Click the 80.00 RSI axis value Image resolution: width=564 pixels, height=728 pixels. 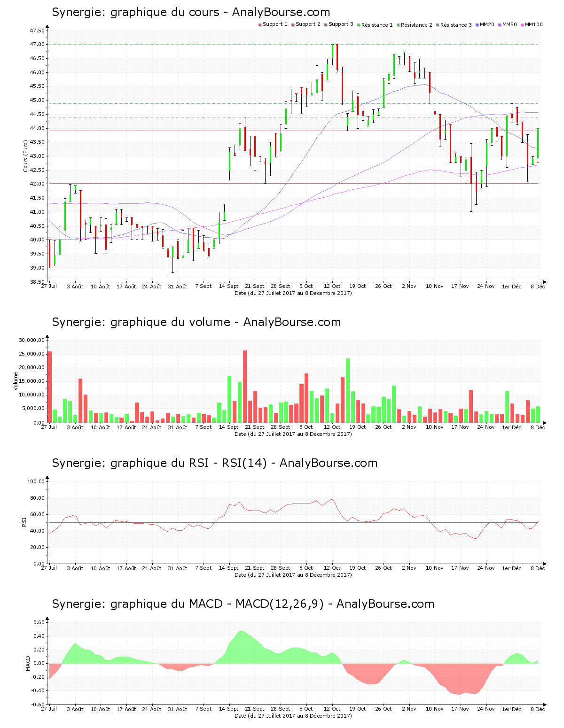[x=37, y=498]
